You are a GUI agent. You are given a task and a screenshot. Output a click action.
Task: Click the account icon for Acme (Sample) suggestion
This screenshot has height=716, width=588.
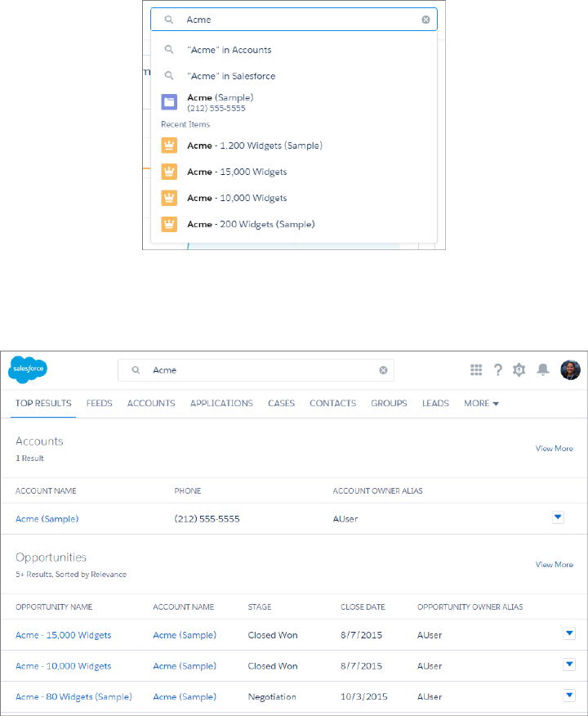169,102
